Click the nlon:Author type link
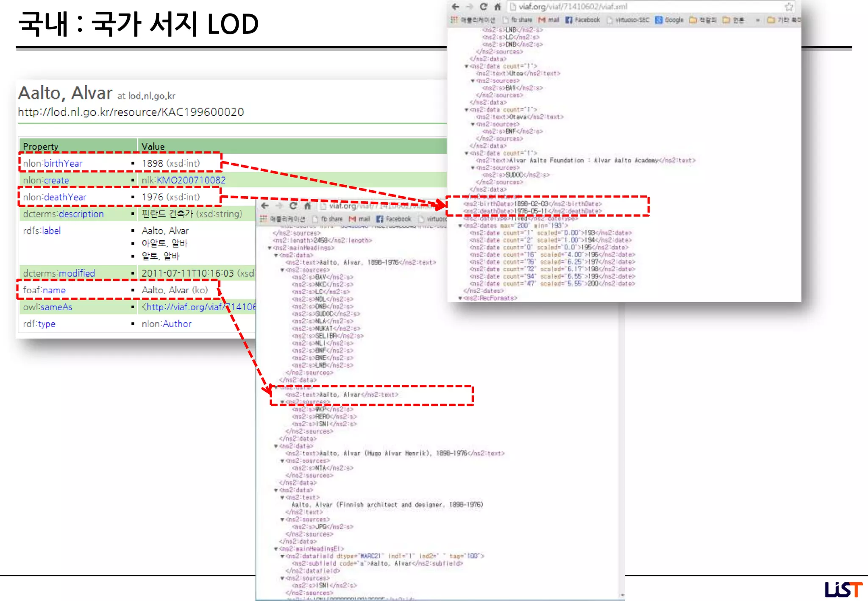The height and width of the screenshot is (601, 868). 177,324
